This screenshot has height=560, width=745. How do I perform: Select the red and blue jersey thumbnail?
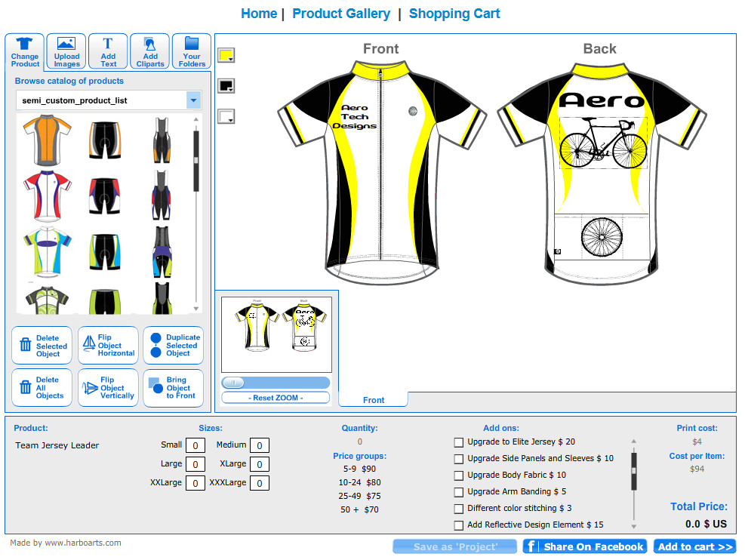(x=47, y=195)
